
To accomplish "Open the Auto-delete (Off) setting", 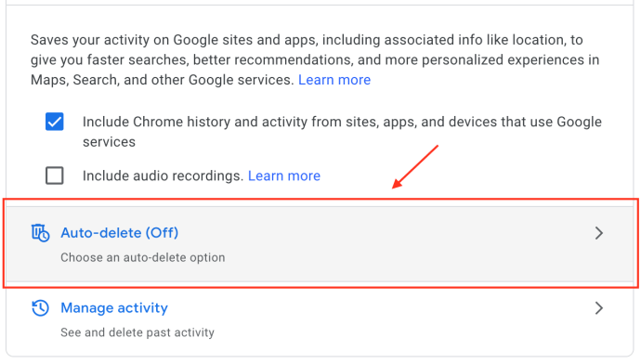I will click(119, 233).
